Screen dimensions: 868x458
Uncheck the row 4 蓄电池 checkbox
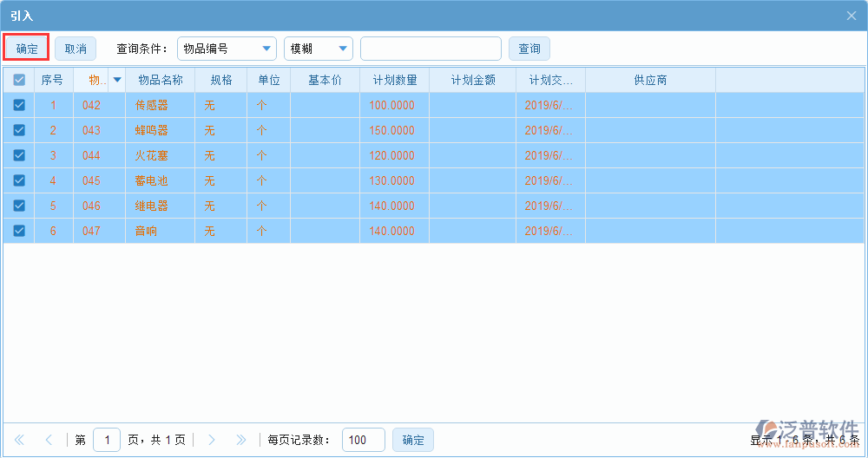click(x=19, y=180)
